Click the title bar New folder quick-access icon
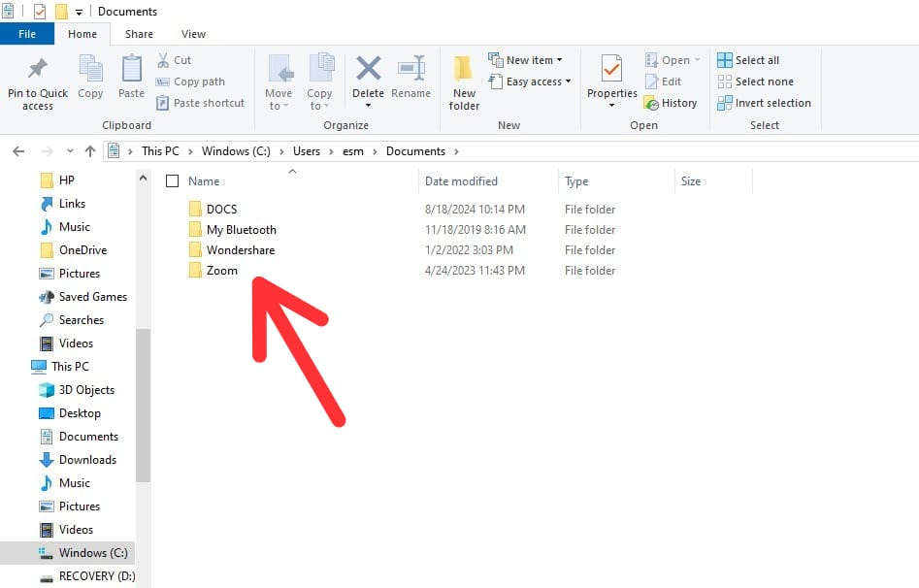This screenshot has width=919, height=588. pyautogui.click(x=61, y=11)
